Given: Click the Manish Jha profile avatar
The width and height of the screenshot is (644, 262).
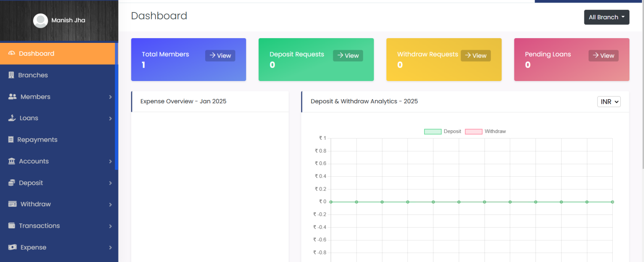Looking at the screenshot, I should coord(40,21).
